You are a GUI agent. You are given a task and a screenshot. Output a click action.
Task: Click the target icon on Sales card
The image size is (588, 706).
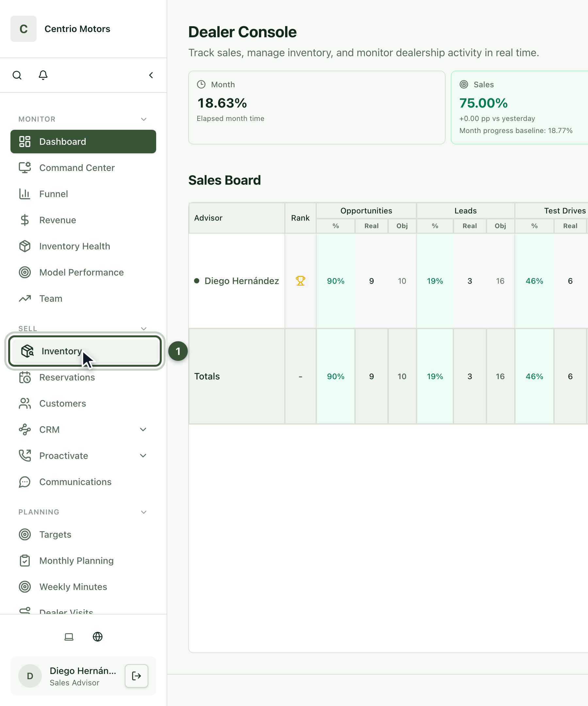464,84
